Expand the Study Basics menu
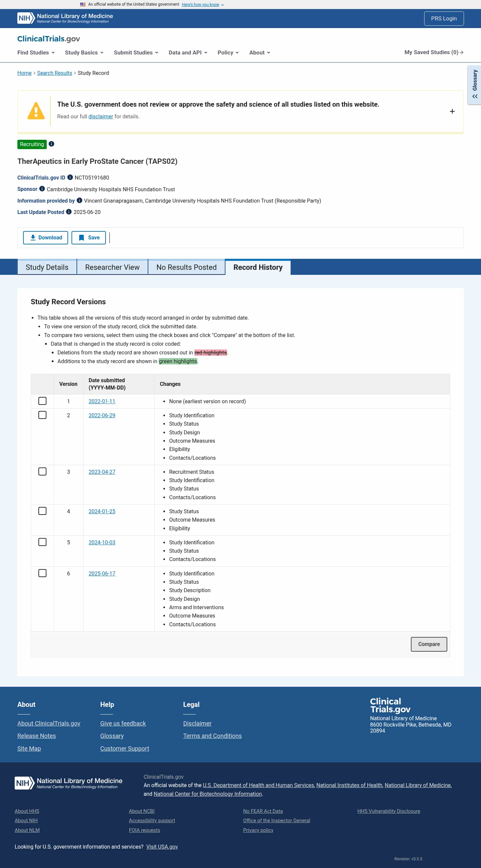The width and height of the screenshot is (481, 868). tap(84, 52)
